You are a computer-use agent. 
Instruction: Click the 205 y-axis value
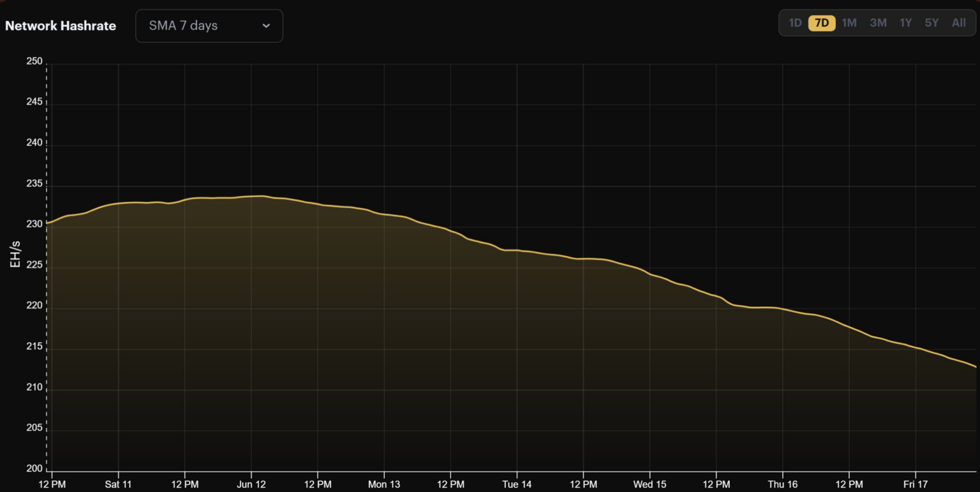click(34, 428)
